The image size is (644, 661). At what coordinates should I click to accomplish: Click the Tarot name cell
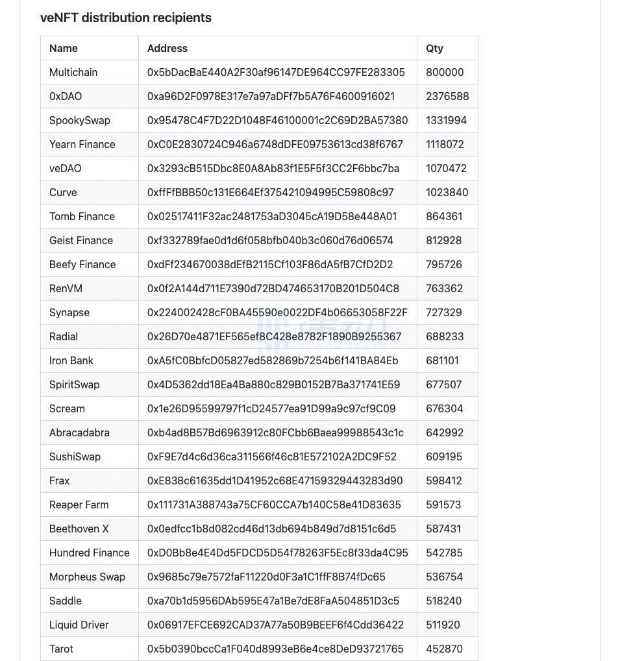tap(61, 649)
